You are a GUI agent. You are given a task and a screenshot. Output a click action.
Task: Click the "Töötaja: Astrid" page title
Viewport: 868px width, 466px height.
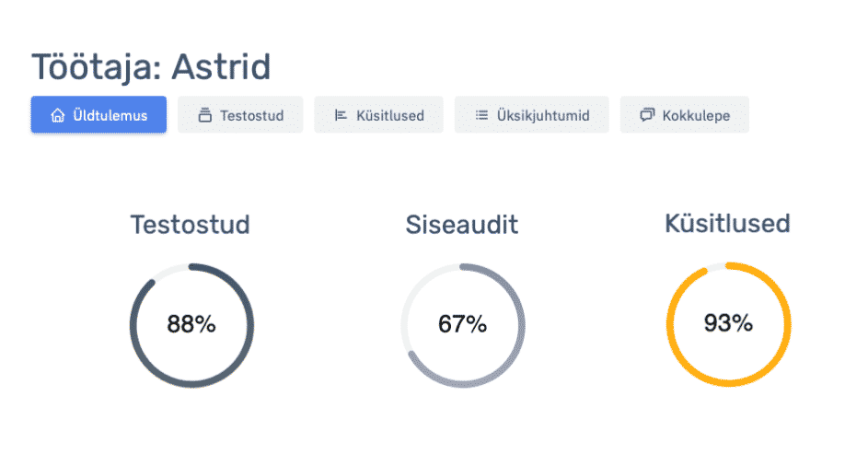tap(151, 67)
